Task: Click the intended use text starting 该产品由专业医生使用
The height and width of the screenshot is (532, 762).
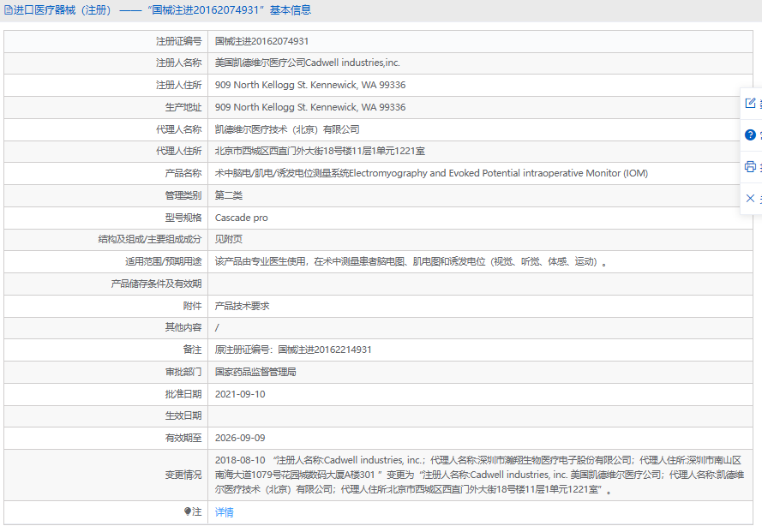Action: (411, 262)
